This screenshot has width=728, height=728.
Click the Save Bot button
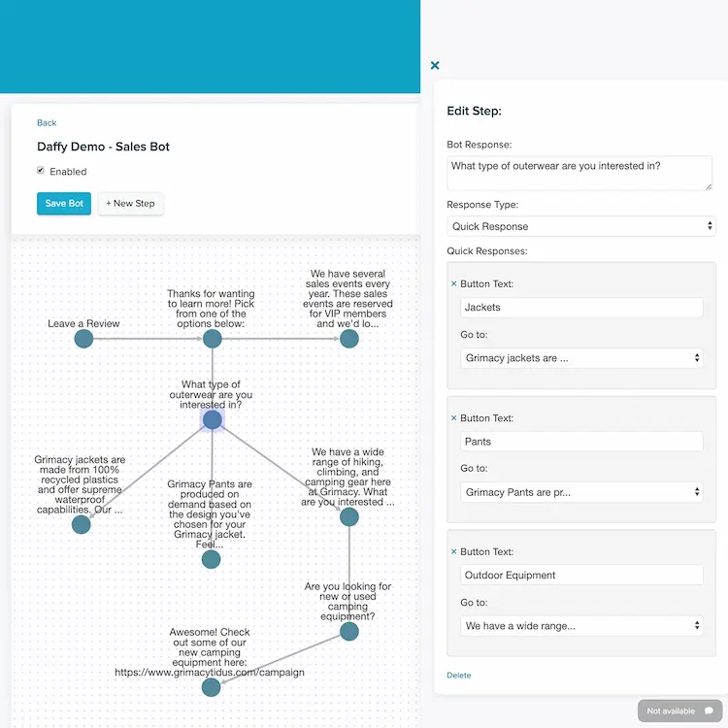click(64, 204)
